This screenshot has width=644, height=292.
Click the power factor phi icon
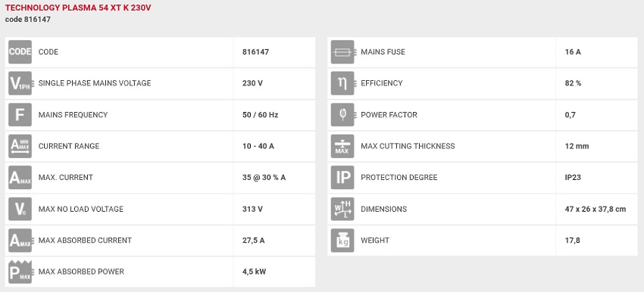click(342, 115)
